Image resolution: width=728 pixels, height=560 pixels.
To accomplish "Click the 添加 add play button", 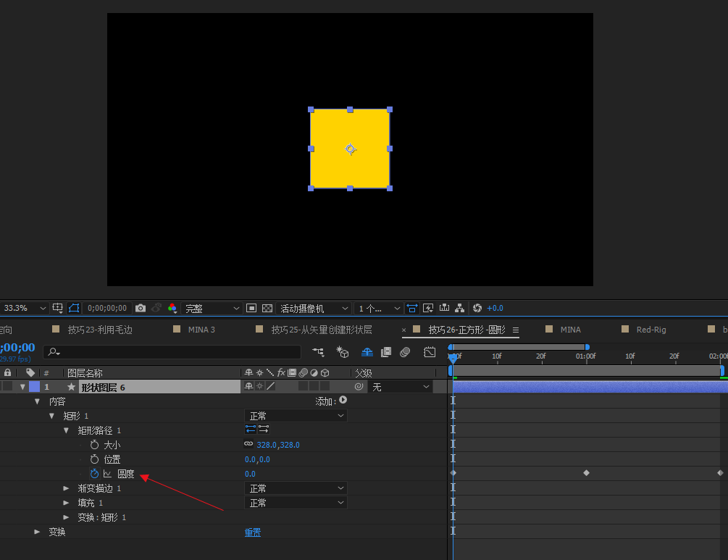I will [x=343, y=400].
